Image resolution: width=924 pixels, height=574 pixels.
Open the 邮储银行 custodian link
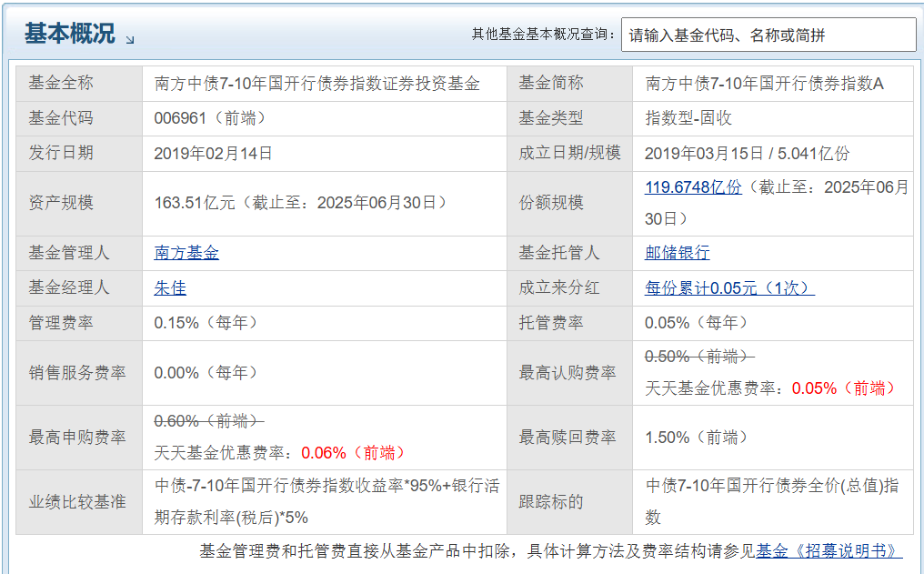click(x=678, y=253)
